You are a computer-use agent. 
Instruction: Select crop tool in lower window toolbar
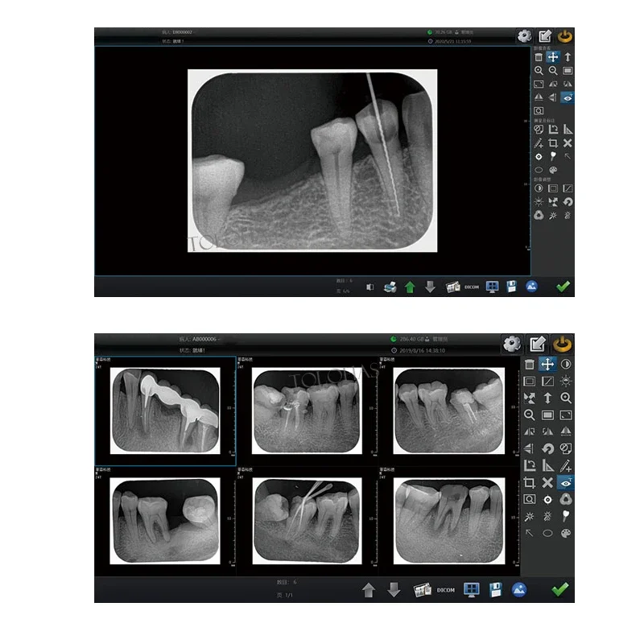(530, 482)
